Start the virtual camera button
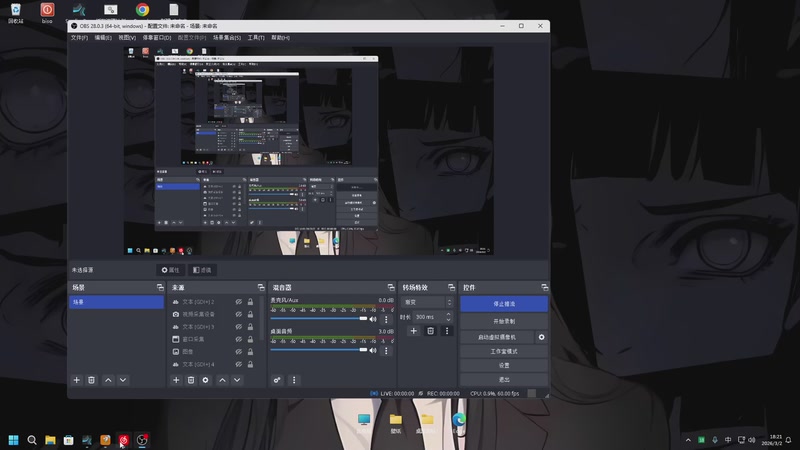Viewport: 800px width, 450px height. (497, 337)
